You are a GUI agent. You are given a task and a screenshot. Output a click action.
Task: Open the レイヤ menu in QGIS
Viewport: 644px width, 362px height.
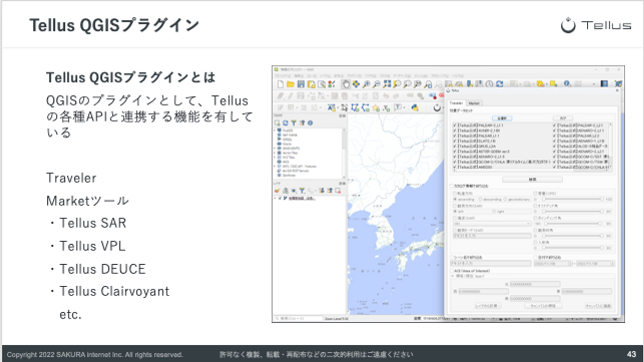point(325,76)
